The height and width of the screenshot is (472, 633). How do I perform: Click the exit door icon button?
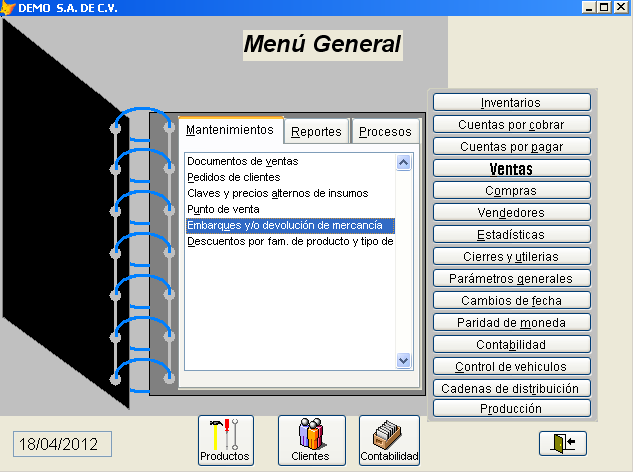click(x=563, y=443)
